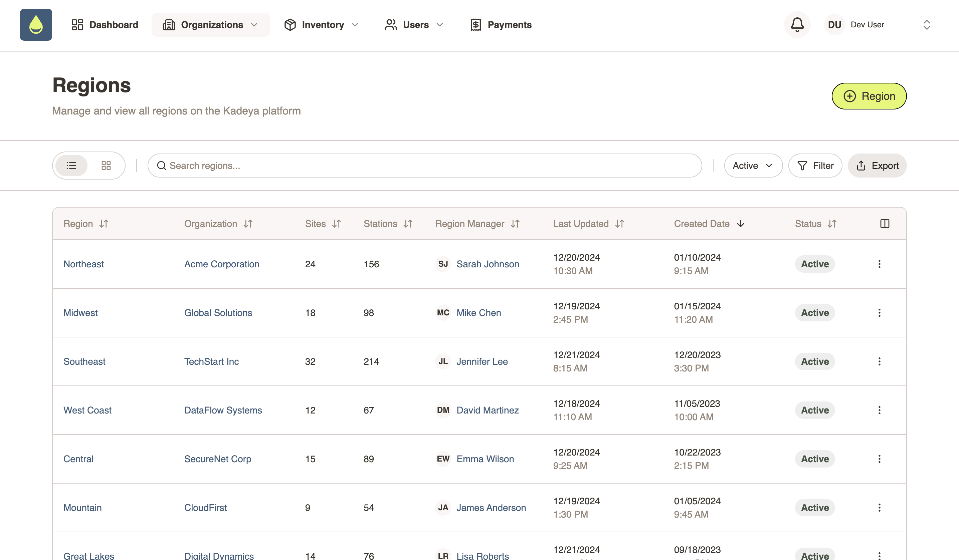Open the Filter options
Screen dimensions: 959x560
tap(815, 166)
